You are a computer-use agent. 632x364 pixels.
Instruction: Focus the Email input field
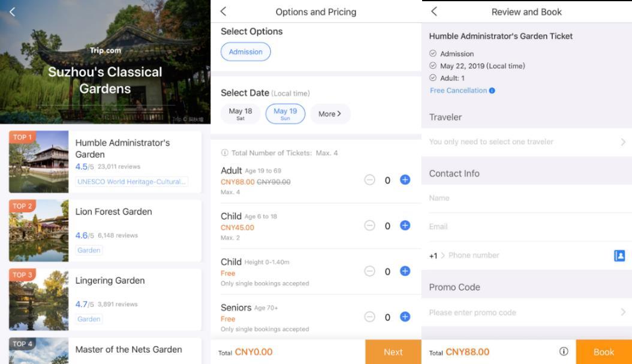[527, 227]
